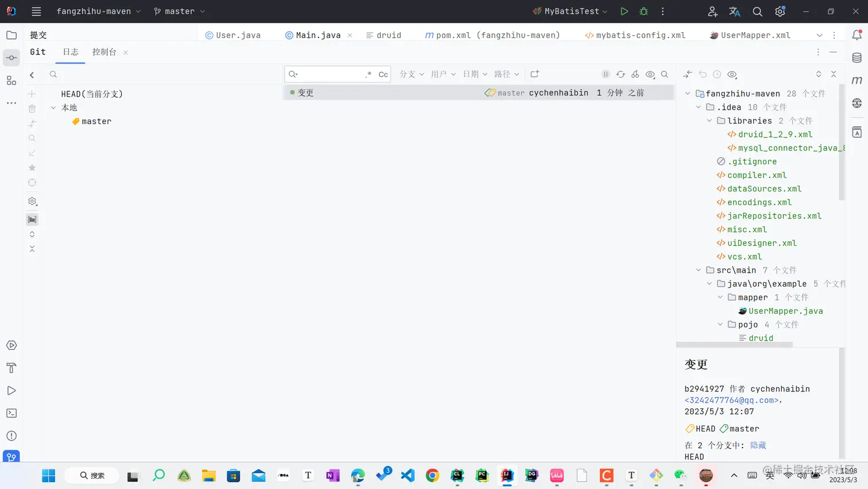Screen dimensions: 868x489
Task: Open the Code With Me user icon
Action: pos(712,11)
